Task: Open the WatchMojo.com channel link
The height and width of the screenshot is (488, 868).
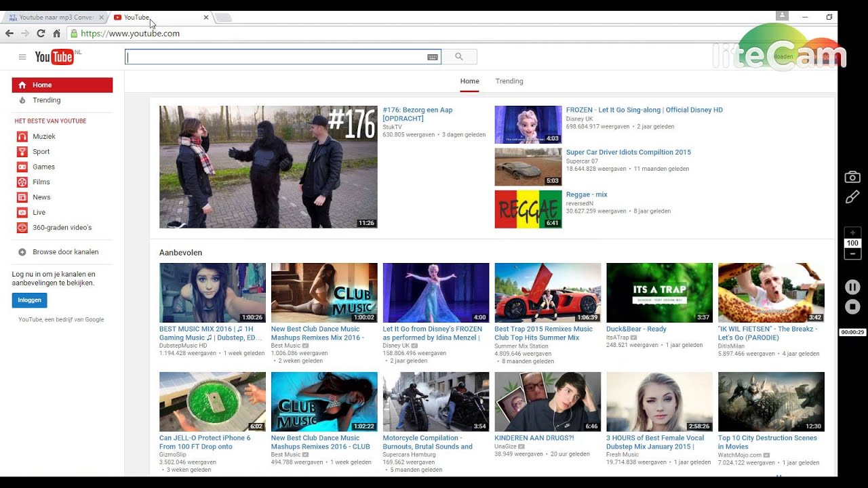Action: coord(741,455)
